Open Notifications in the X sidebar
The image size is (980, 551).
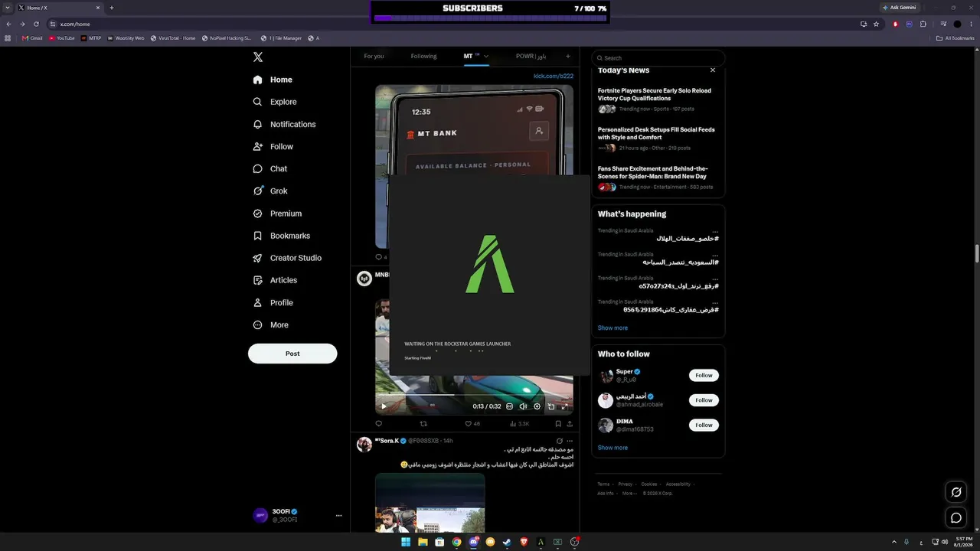tap(284, 124)
